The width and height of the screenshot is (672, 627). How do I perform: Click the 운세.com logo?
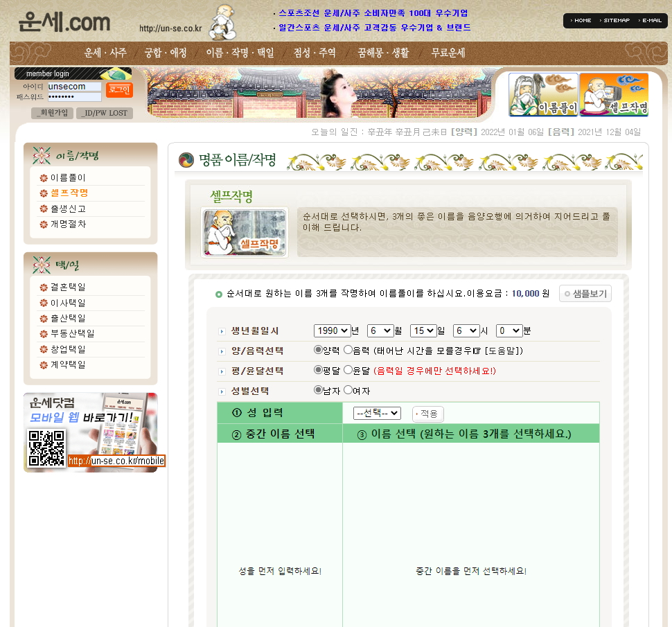64,22
